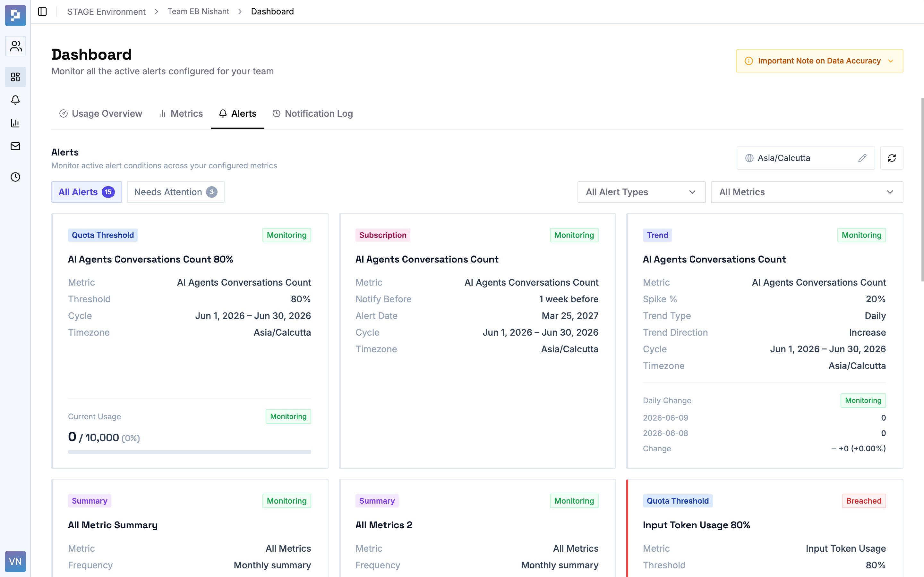Viewport: 924px width, 577px height.
Task: Open the team members sidebar icon
Action: [15, 46]
